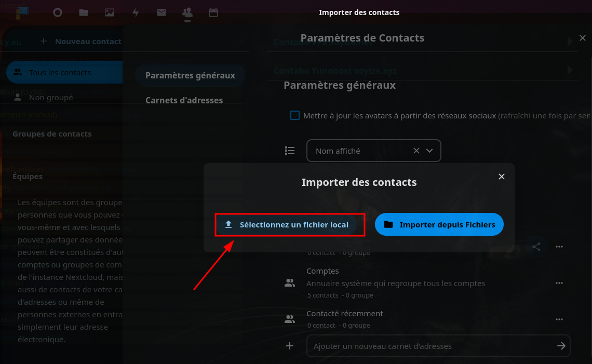Expand the Nom affiché sort dropdown

point(429,151)
